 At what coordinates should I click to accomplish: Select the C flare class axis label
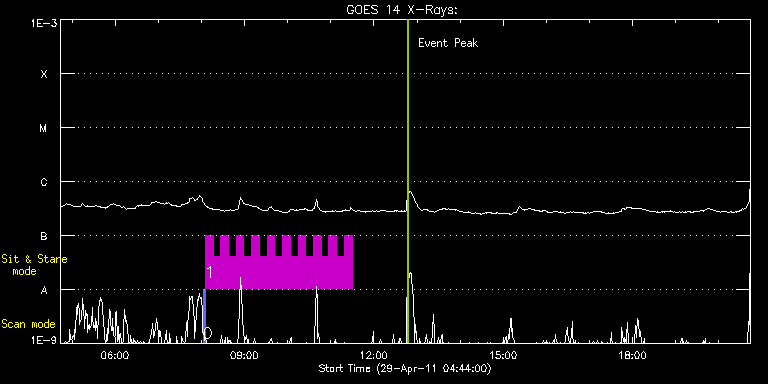pyautogui.click(x=44, y=182)
